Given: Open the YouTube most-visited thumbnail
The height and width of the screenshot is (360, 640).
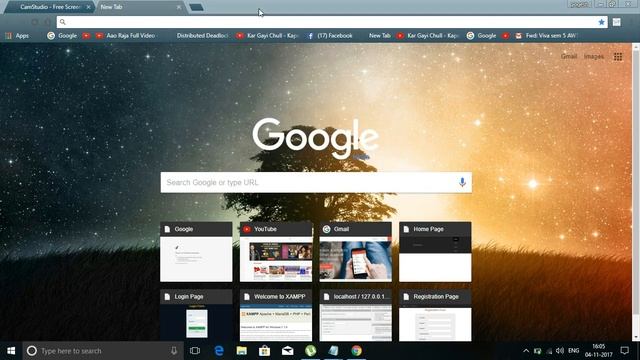Looking at the screenshot, I should coord(276,252).
